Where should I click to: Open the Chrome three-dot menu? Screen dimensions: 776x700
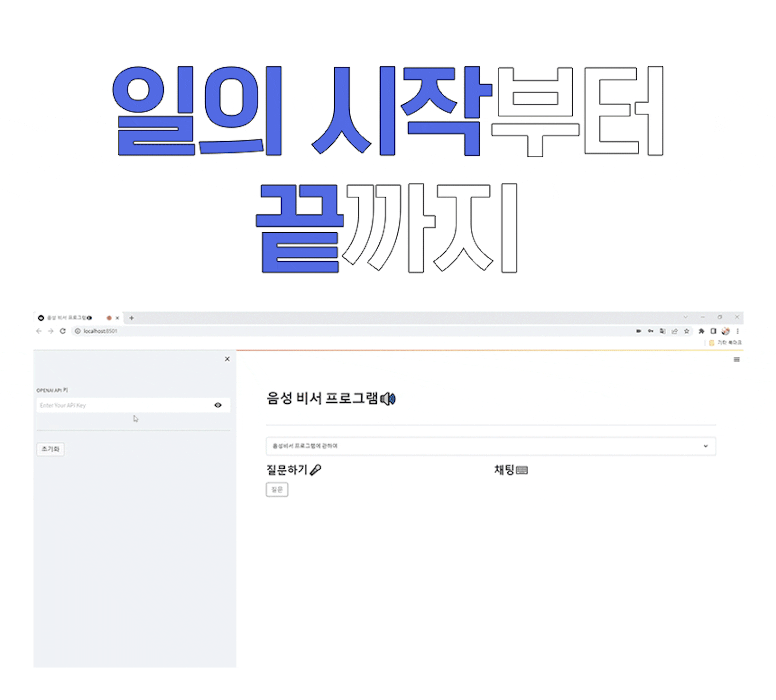[737, 331]
